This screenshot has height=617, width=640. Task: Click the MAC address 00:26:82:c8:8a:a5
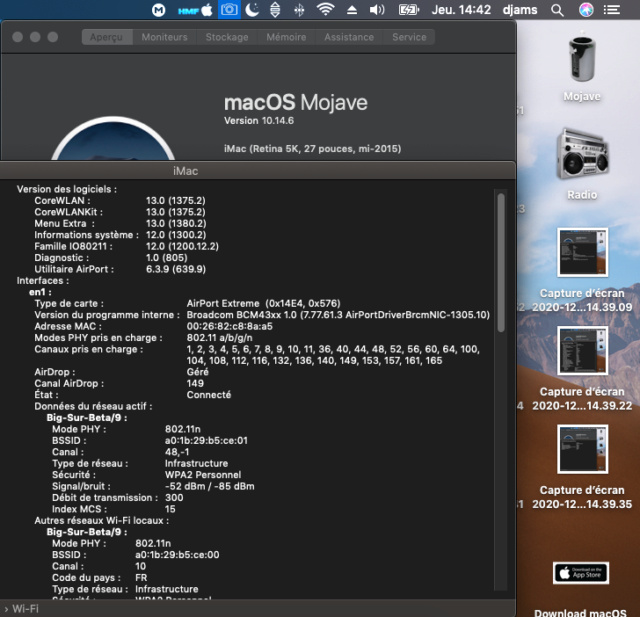click(230, 326)
